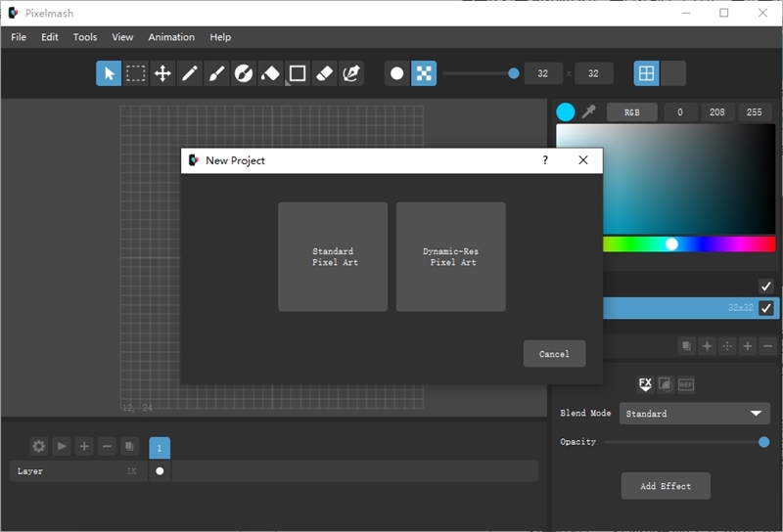Close the New Project dialog
The image size is (783, 532).
click(x=582, y=160)
